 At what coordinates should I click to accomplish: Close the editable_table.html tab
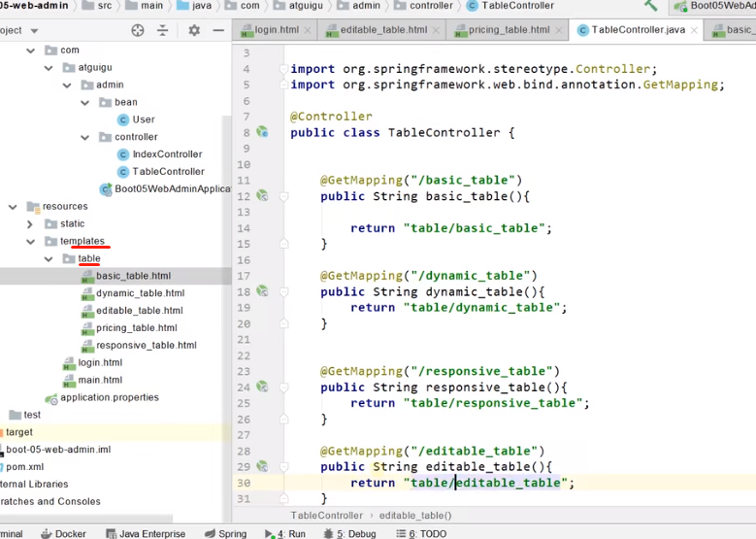[436, 30]
